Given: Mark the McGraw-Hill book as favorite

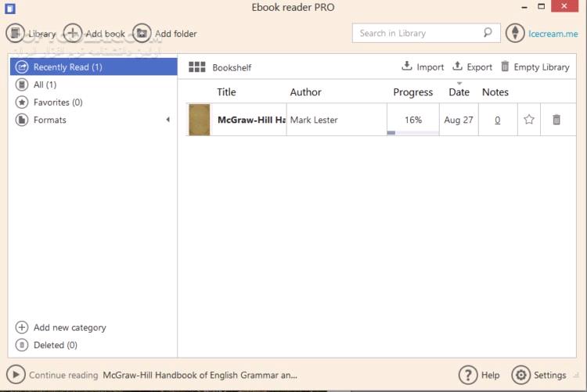Looking at the screenshot, I should tap(529, 120).
